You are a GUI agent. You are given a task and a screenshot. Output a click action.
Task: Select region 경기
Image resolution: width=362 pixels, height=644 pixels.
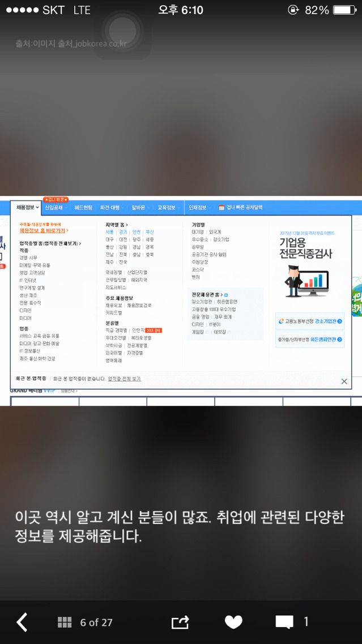pos(123,232)
